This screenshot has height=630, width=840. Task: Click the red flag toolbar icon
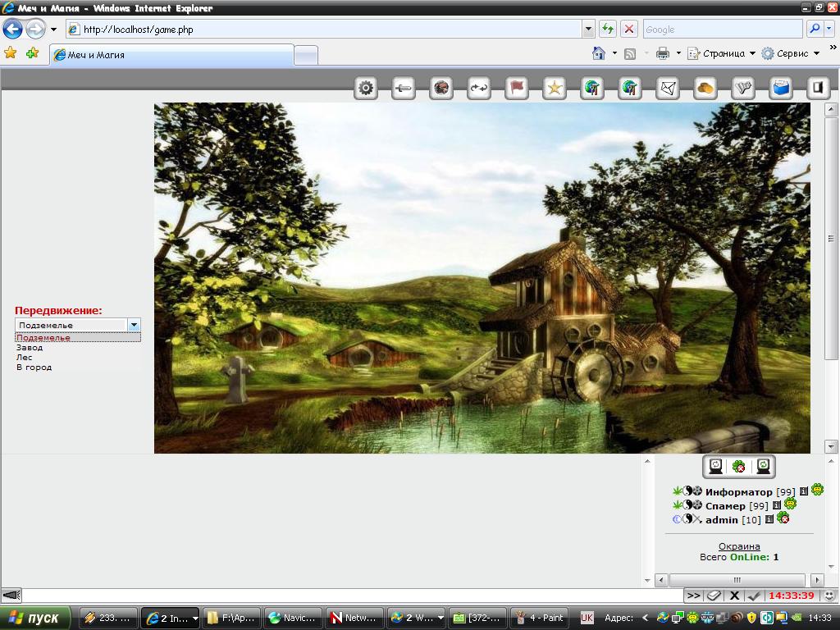point(517,88)
